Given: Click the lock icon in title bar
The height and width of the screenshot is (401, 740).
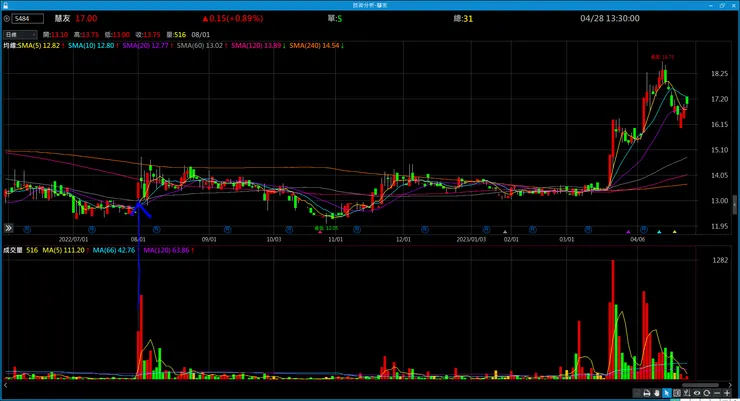Looking at the screenshot, I should point(6,5).
